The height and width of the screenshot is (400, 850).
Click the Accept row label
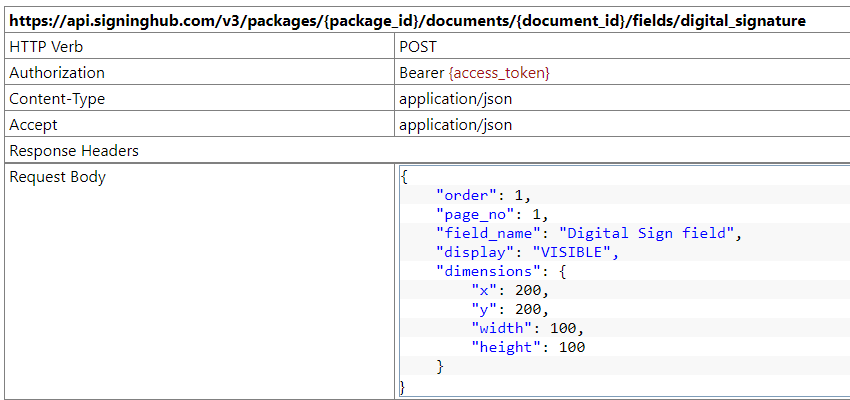click(x=33, y=125)
